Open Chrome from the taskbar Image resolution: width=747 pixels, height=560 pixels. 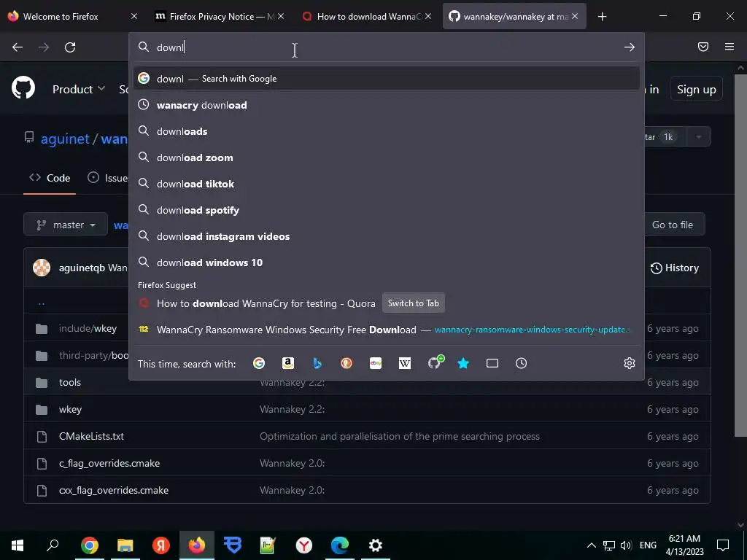(90, 545)
